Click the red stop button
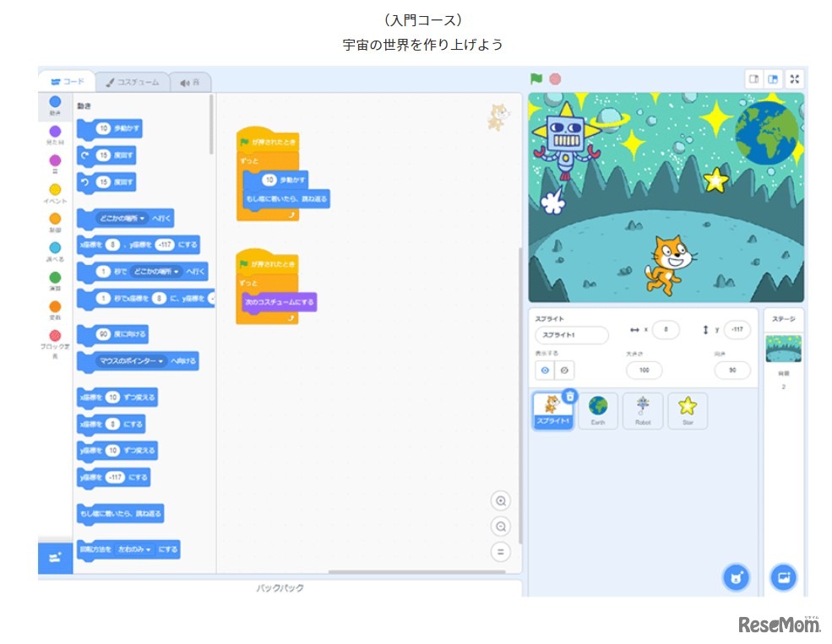 [555, 79]
